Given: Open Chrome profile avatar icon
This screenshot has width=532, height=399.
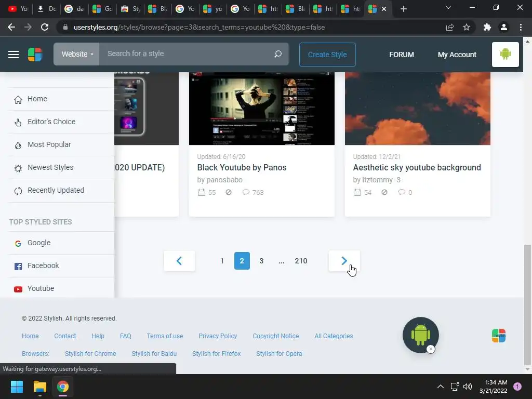Looking at the screenshot, I should tap(504, 27).
